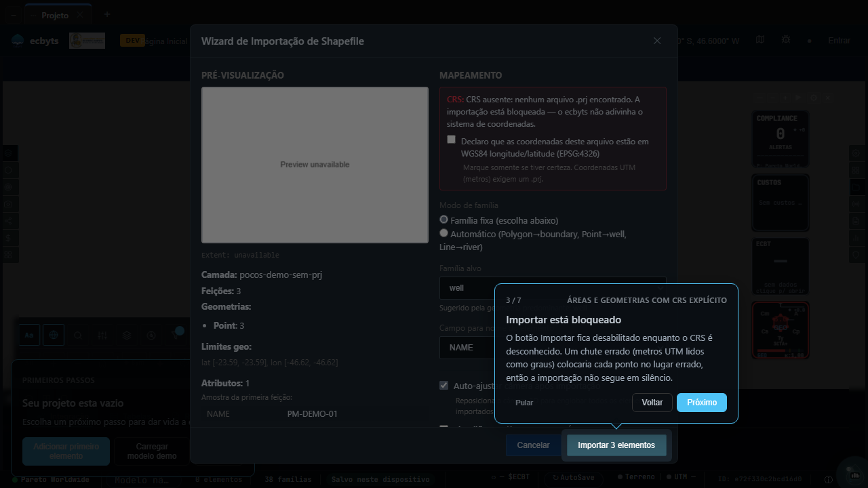The width and height of the screenshot is (868, 488).
Task: Open the NAME field dropdown
Action: (x=553, y=347)
